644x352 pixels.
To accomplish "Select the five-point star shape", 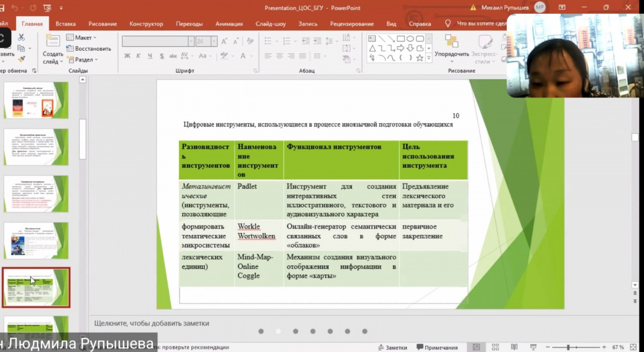I will (419, 57).
